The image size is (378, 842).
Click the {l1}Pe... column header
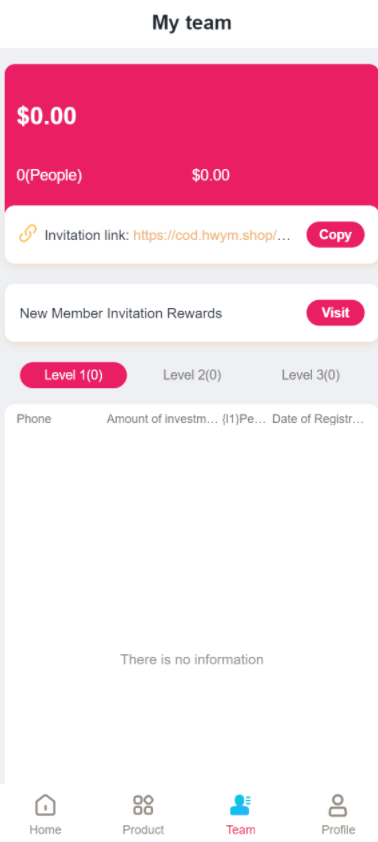pyautogui.click(x=244, y=419)
